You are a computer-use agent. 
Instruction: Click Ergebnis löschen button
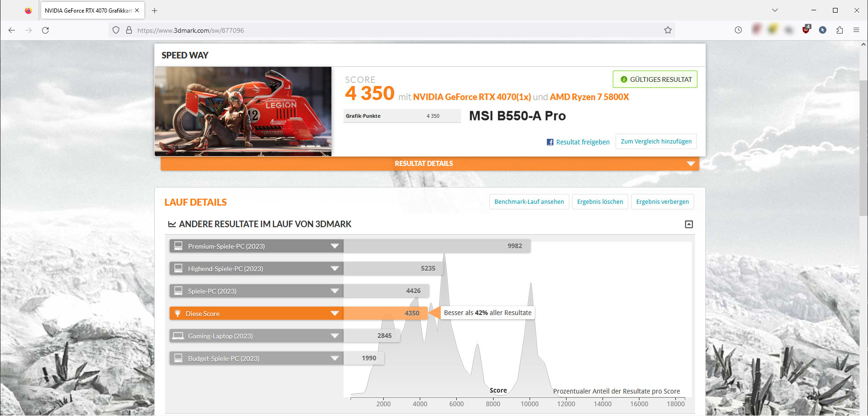(x=600, y=202)
